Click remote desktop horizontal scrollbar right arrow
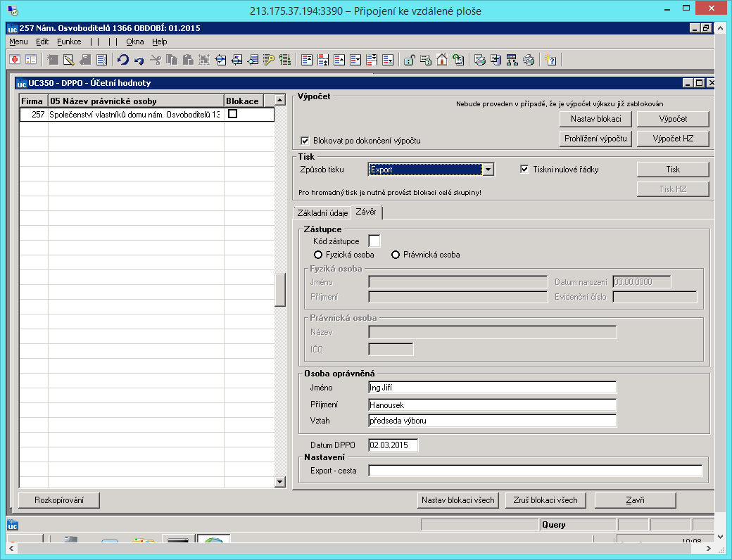Screen dimensions: 732x560 coord(709,548)
